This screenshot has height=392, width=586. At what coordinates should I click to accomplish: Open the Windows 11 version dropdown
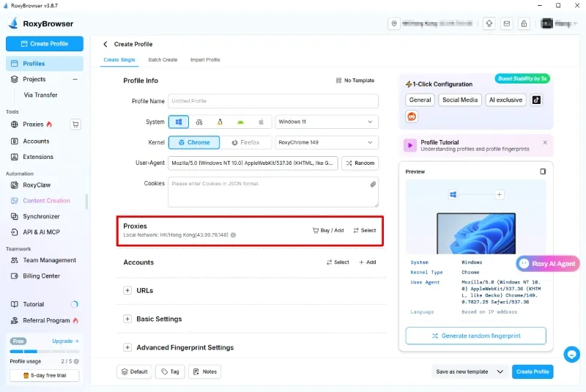click(327, 122)
